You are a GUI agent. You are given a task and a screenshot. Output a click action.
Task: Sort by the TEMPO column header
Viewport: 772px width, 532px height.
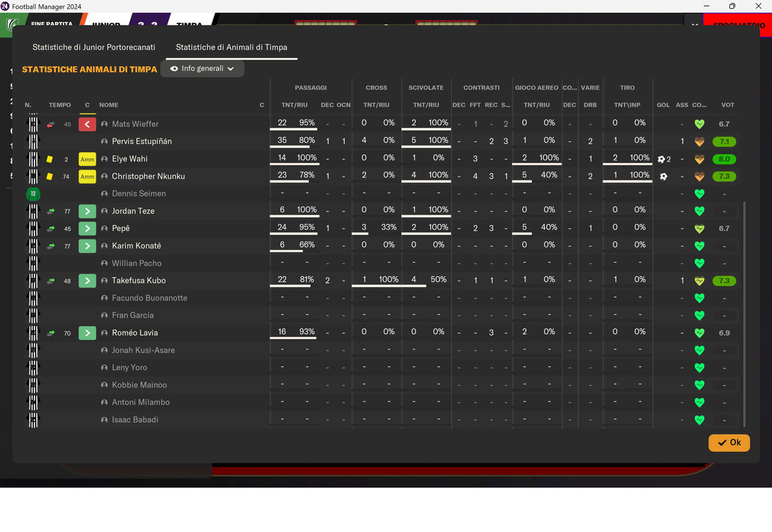60,105
